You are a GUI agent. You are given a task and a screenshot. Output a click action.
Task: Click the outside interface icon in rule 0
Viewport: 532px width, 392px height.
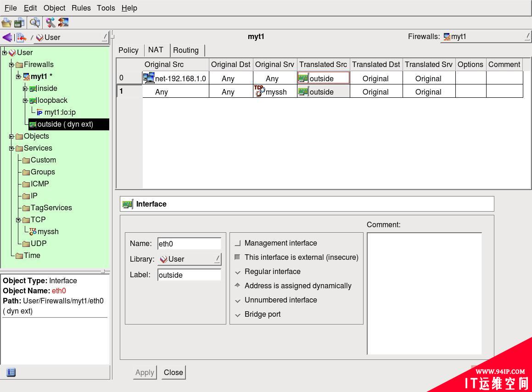(x=303, y=78)
